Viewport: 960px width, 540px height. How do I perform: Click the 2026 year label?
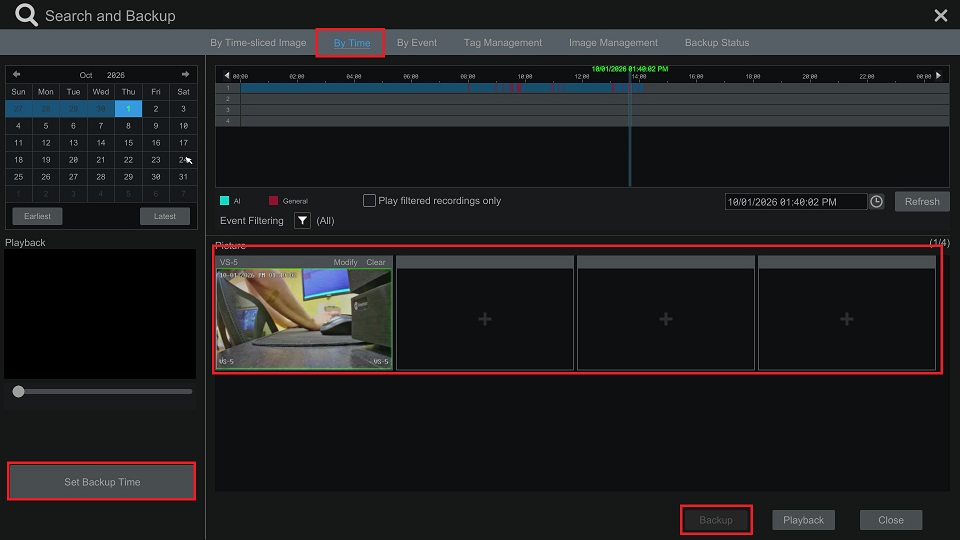tap(116, 75)
